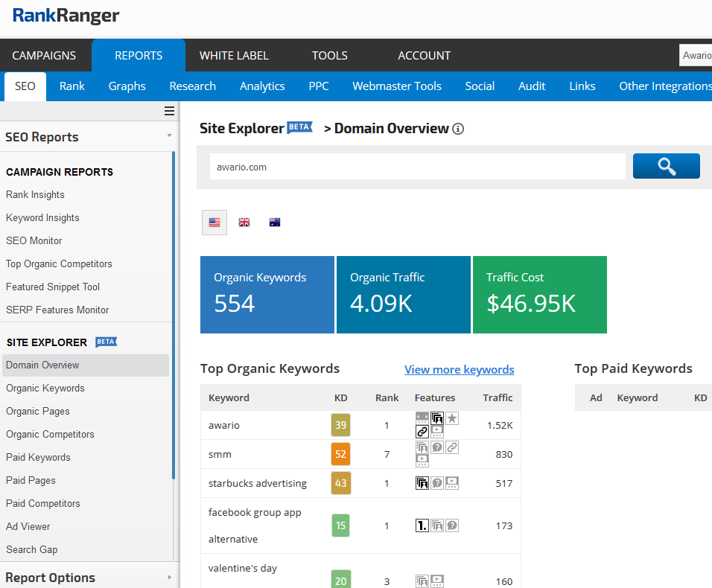Image resolution: width=712 pixels, height=588 pixels.
Task: Open the Webmaster Tools tab
Action: coord(397,86)
